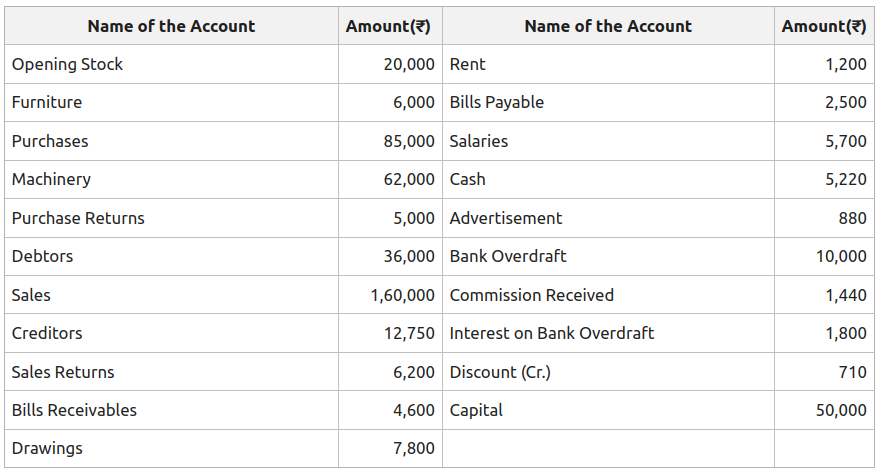This screenshot has width=879, height=474.
Task: Click the Purchase Returns row label
Action: point(78,218)
